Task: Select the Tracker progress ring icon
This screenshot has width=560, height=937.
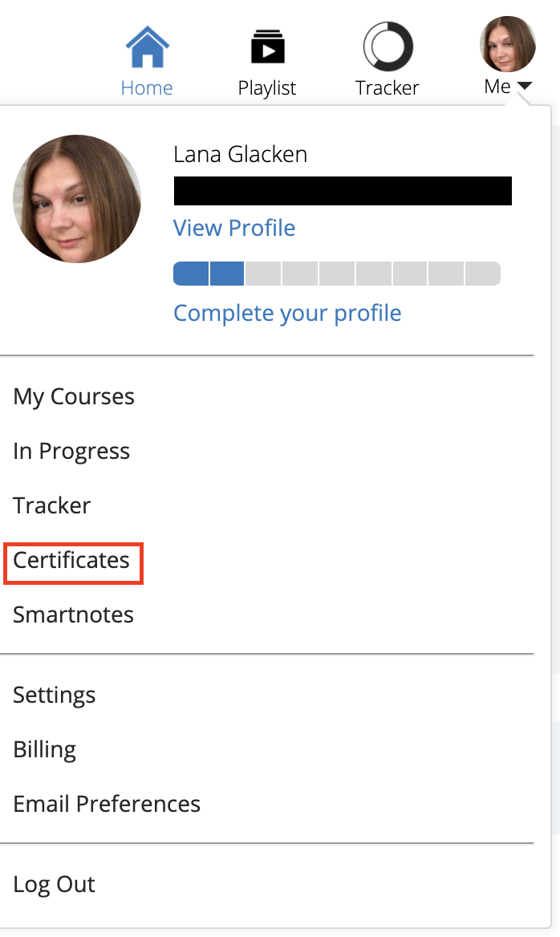Action: 388,48
